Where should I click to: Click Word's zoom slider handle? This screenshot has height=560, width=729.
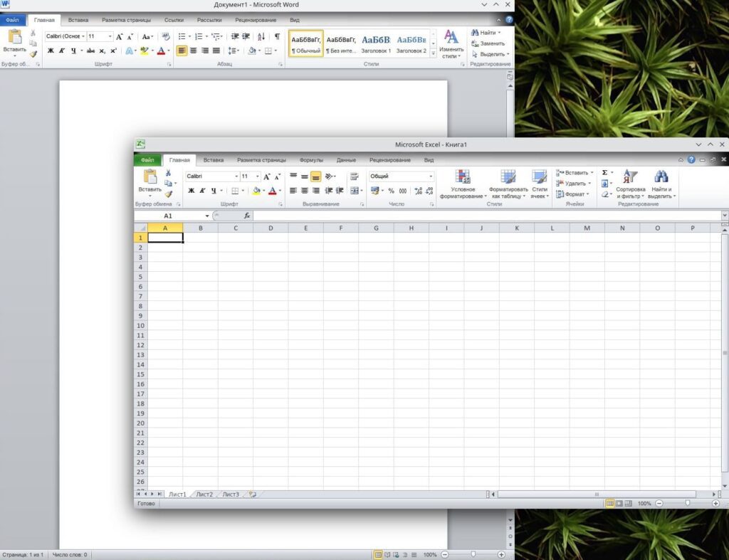pos(473,554)
